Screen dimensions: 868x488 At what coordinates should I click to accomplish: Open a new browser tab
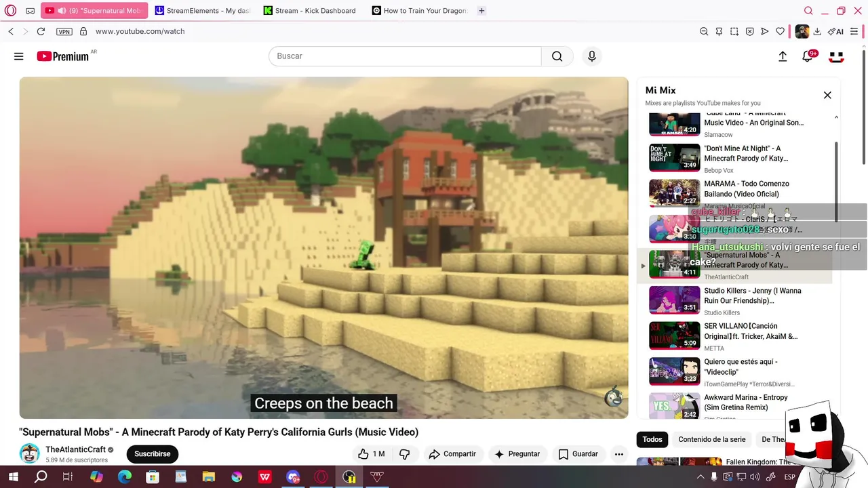481,11
